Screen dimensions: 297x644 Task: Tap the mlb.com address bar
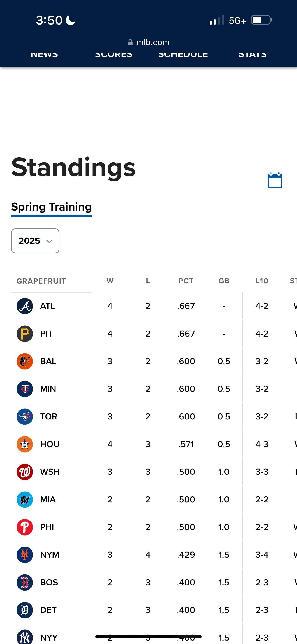point(148,42)
